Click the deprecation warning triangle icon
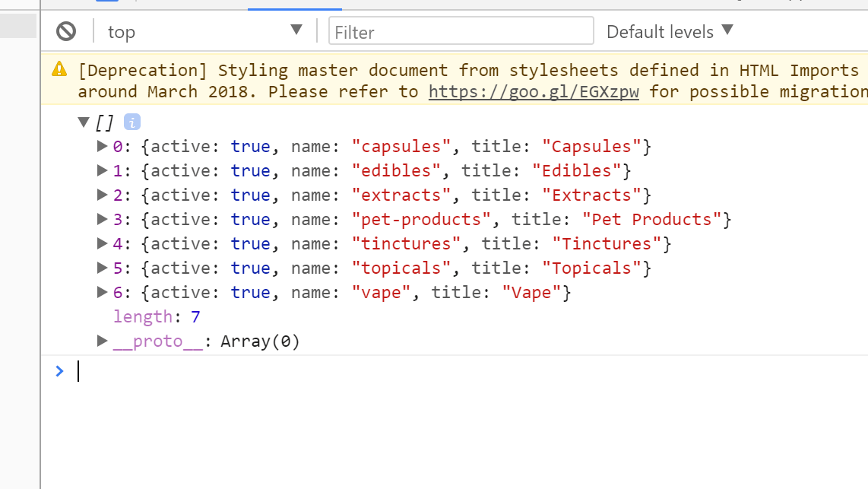 (x=59, y=69)
